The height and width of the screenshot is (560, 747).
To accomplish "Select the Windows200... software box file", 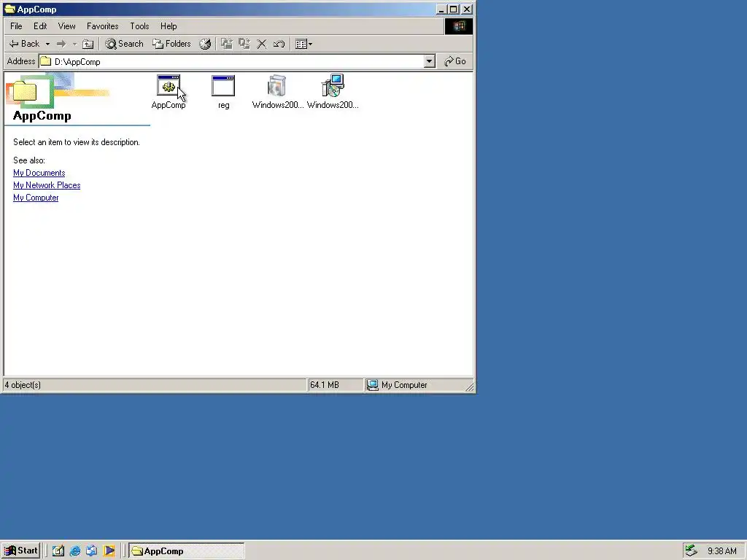I will [277, 92].
